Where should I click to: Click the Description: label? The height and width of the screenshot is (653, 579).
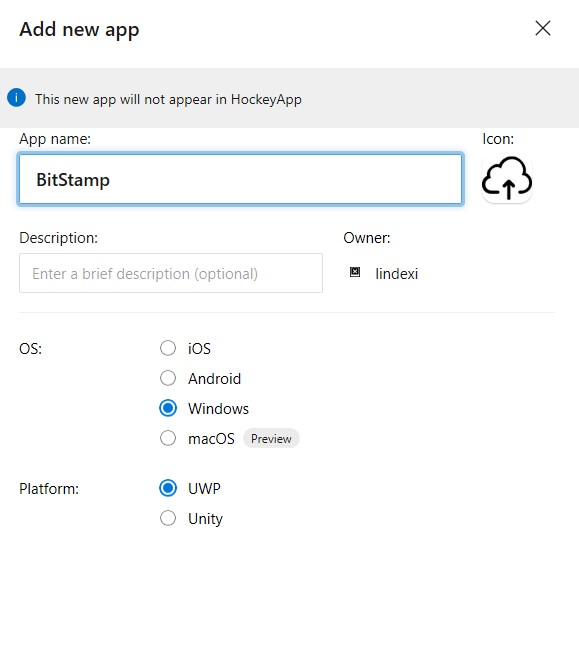58,238
